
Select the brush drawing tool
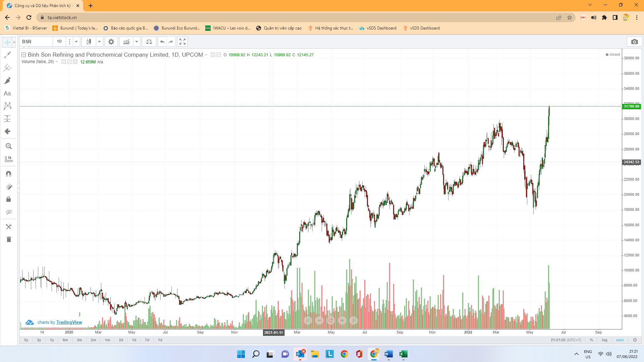click(x=7, y=80)
